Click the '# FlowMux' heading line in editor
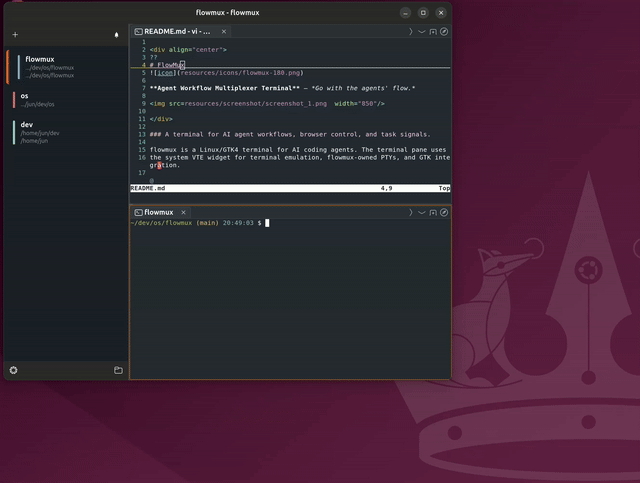Image resolution: width=640 pixels, height=483 pixels. 167,65
